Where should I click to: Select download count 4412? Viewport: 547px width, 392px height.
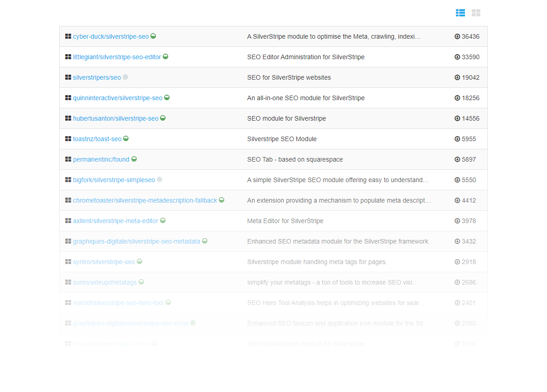[x=469, y=200]
